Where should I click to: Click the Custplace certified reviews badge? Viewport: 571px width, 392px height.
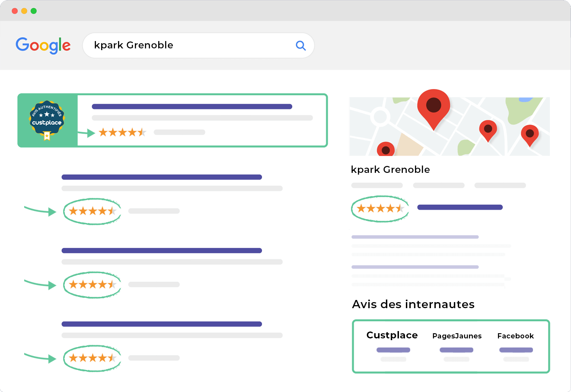click(x=47, y=120)
